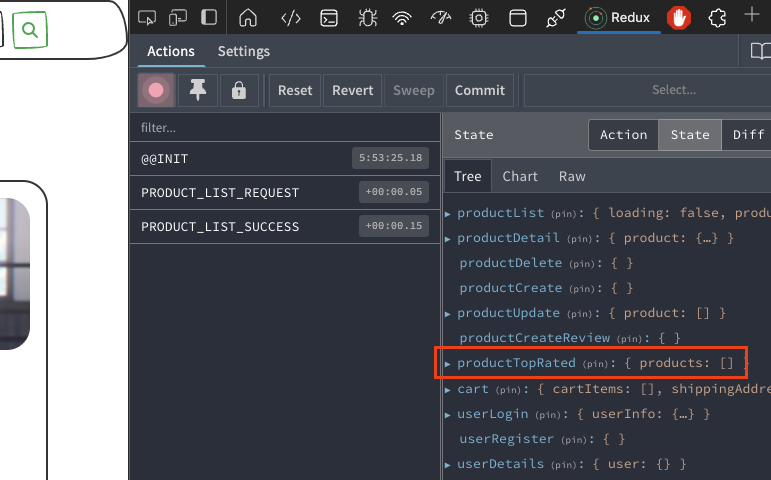The height and width of the screenshot is (480, 771).
Task: Switch to the Actions tab
Action: (x=171, y=52)
